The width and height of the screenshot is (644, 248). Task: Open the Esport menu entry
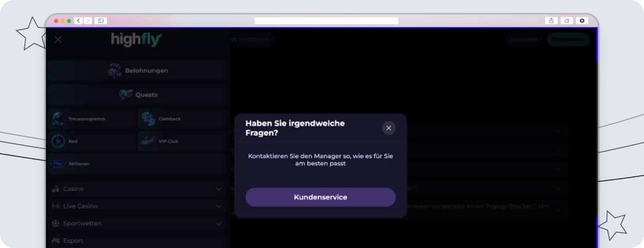(137, 240)
